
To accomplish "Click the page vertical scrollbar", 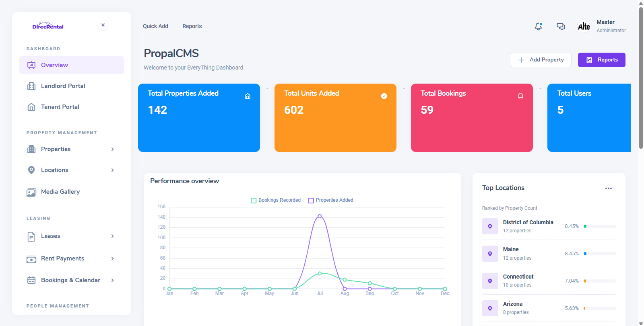I will [x=641, y=80].
